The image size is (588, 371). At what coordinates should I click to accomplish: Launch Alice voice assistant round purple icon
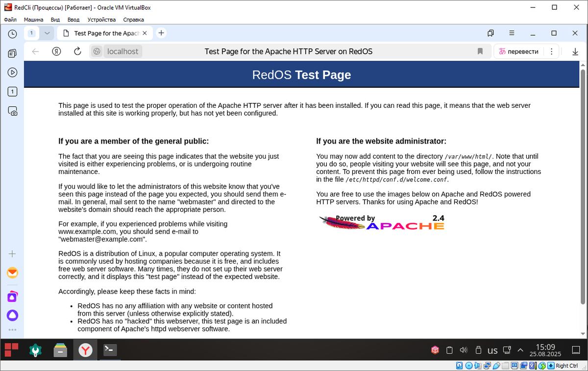[13, 315]
